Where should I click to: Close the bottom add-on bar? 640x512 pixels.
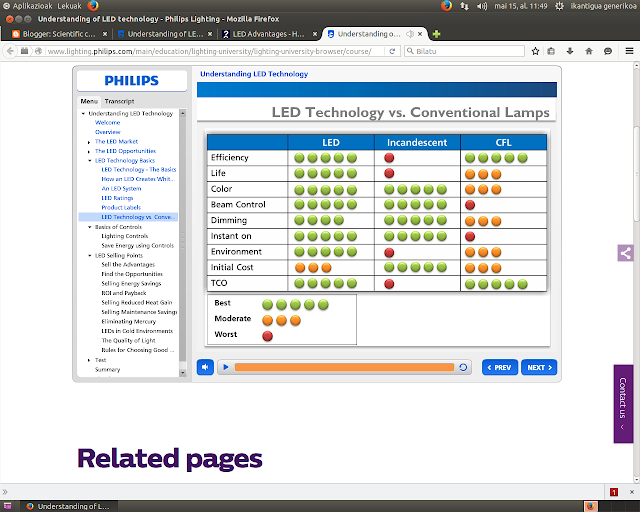click(x=631, y=492)
